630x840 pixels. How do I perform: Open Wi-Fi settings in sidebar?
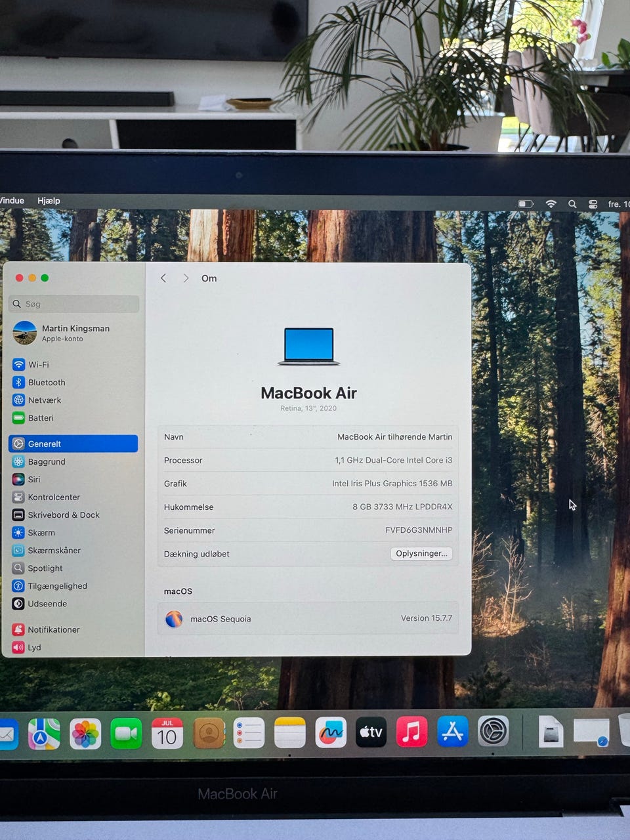73,364
